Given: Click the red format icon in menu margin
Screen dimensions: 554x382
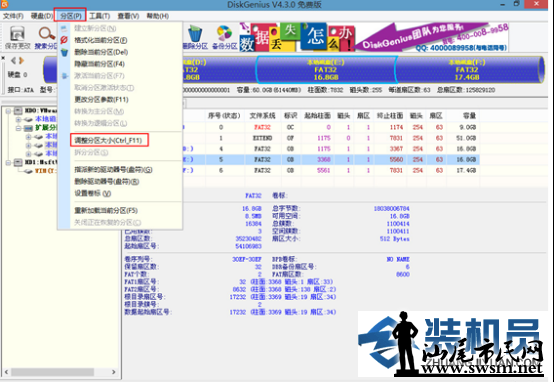Looking at the screenshot, I should pos(64,40).
